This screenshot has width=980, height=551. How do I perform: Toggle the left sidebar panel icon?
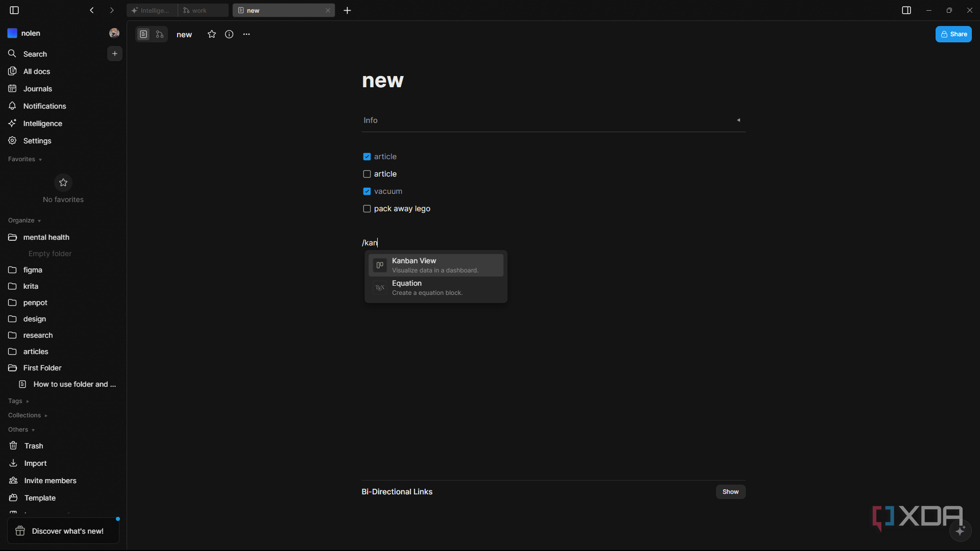point(14,10)
